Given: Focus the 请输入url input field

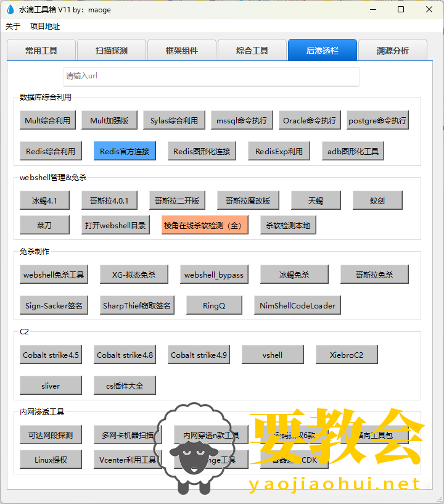Looking at the screenshot, I should click(x=211, y=76).
